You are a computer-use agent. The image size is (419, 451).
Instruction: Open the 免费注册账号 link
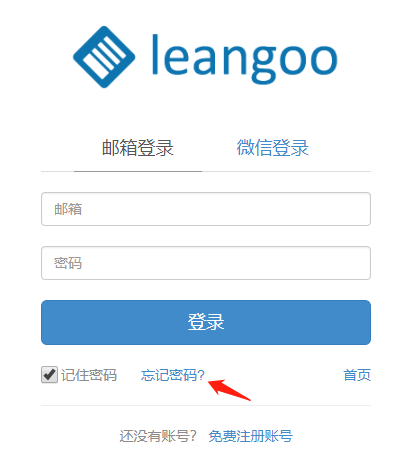251,436
